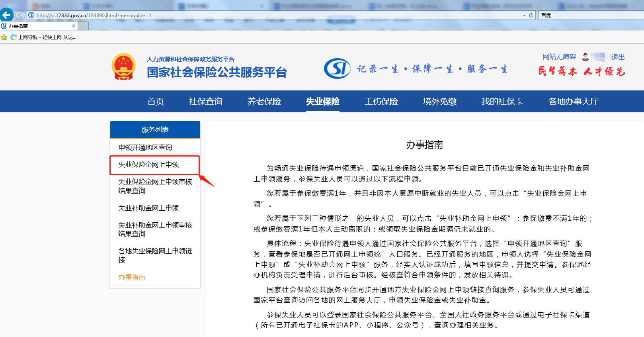Click the browser back arrow button
Image resolution: width=644 pixels, height=337 pixels.
tap(7, 15)
